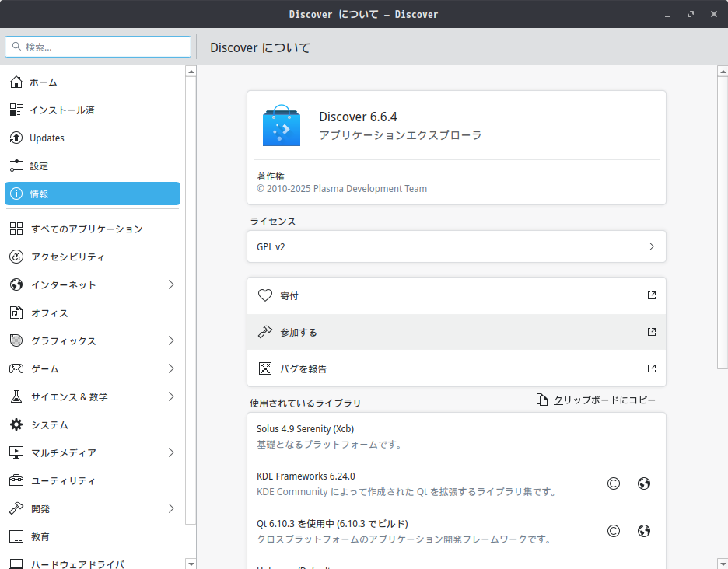Open the GPL v2 license chevron
728x569 pixels.
click(652, 246)
